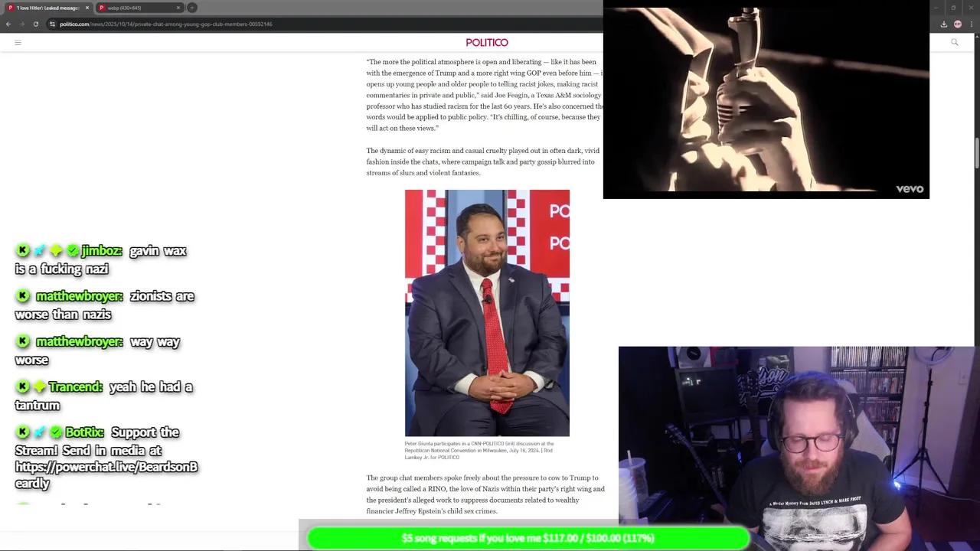Click paragraph starting 'The dynamic of easy racism'
The height and width of the screenshot is (551, 980).
pos(483,161)
